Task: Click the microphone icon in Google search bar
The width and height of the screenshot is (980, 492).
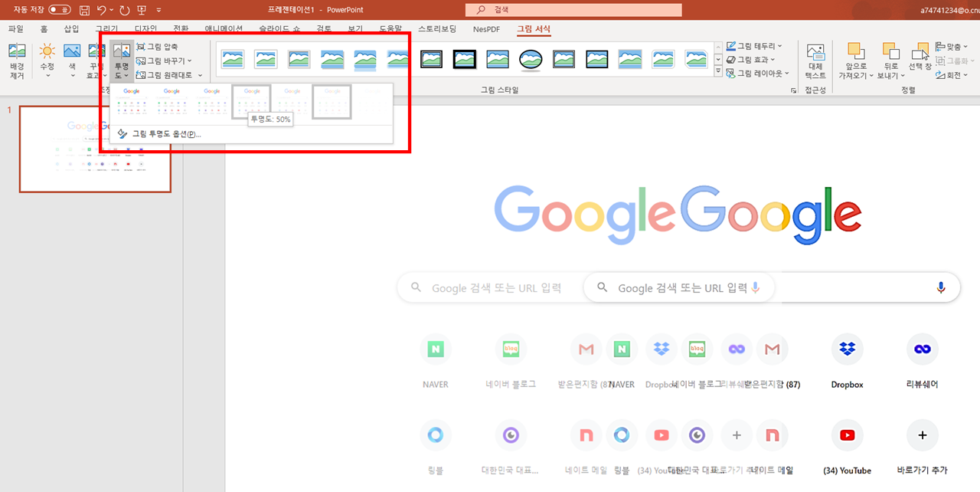Action: click(941, 287)
